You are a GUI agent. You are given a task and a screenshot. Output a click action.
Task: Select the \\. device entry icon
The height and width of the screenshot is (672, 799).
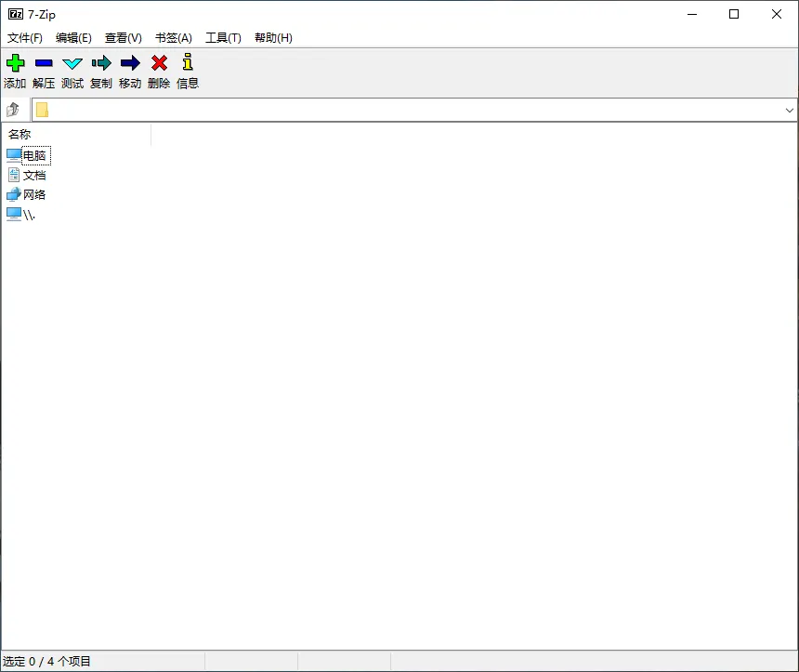pos(14,215)
